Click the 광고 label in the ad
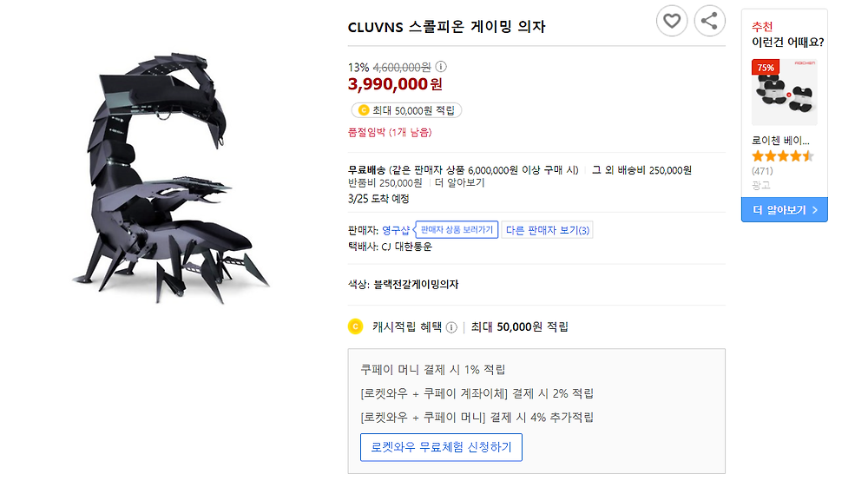 (761, 185)
